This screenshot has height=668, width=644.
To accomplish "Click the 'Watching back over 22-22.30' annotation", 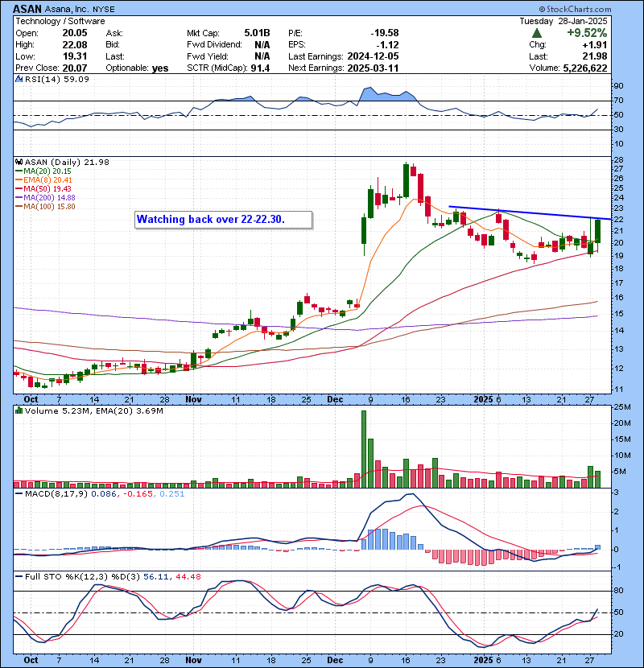I will [x=221, y=219].
